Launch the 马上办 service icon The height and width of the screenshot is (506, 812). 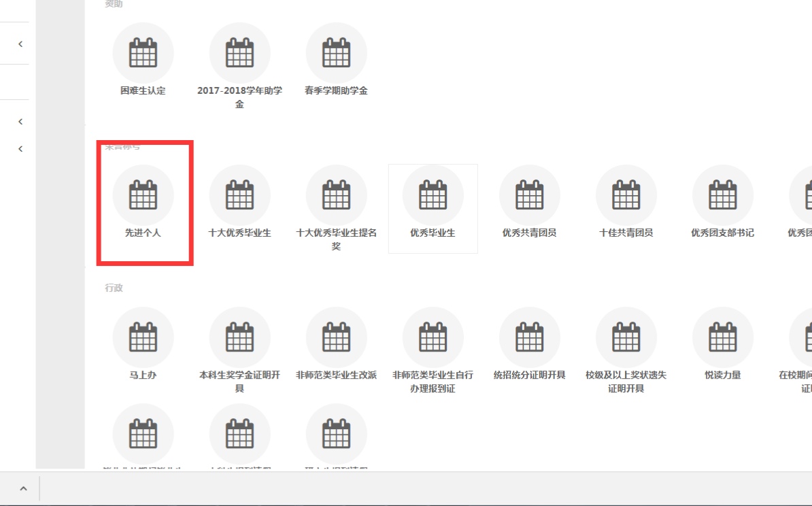[143, 337]
